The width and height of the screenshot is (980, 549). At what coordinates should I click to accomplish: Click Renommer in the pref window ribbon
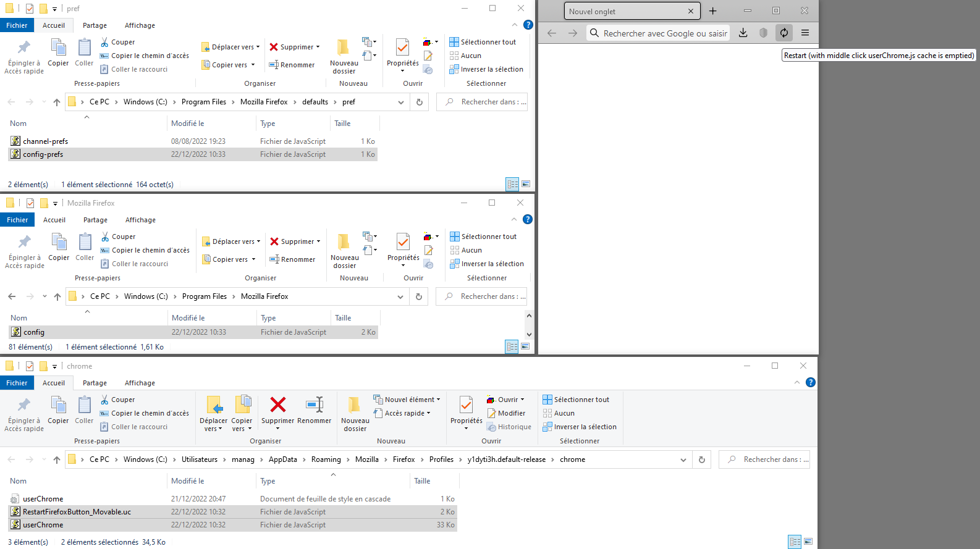[x=292, y=65]
